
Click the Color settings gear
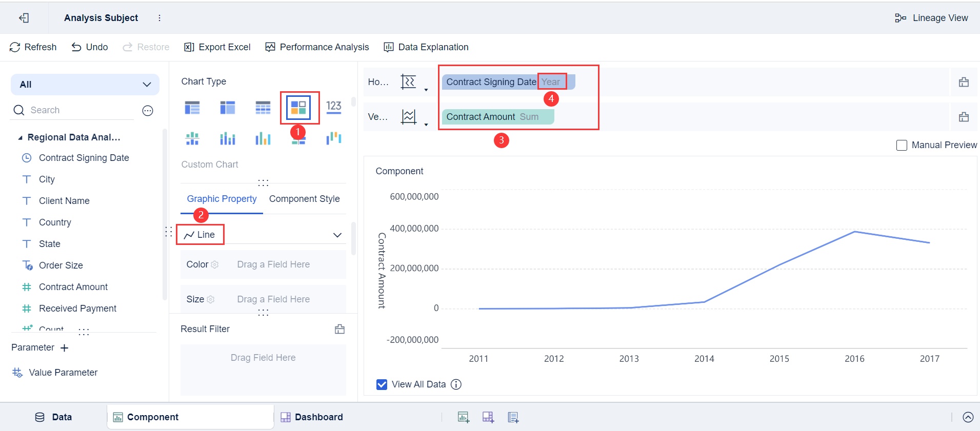215,265
